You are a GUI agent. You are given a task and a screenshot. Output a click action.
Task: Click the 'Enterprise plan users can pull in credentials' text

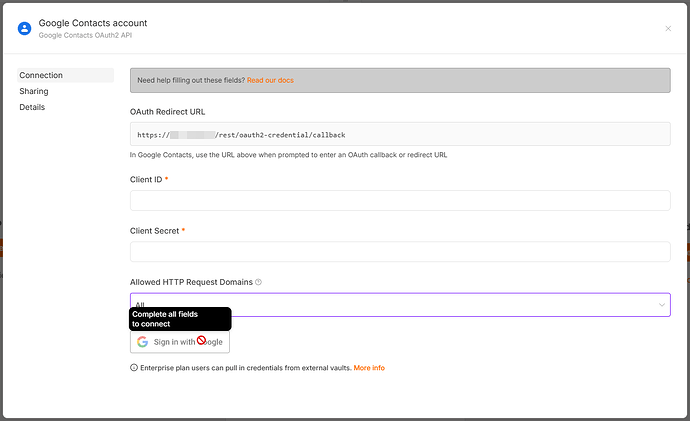pyautogui.click(x=246, y=368)
